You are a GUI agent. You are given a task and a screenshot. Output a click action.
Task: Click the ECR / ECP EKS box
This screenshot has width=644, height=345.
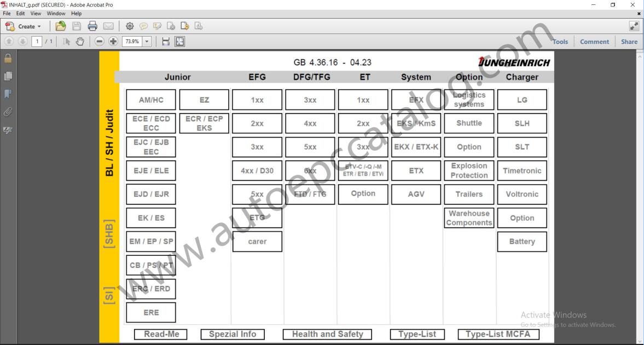[204, 123]
